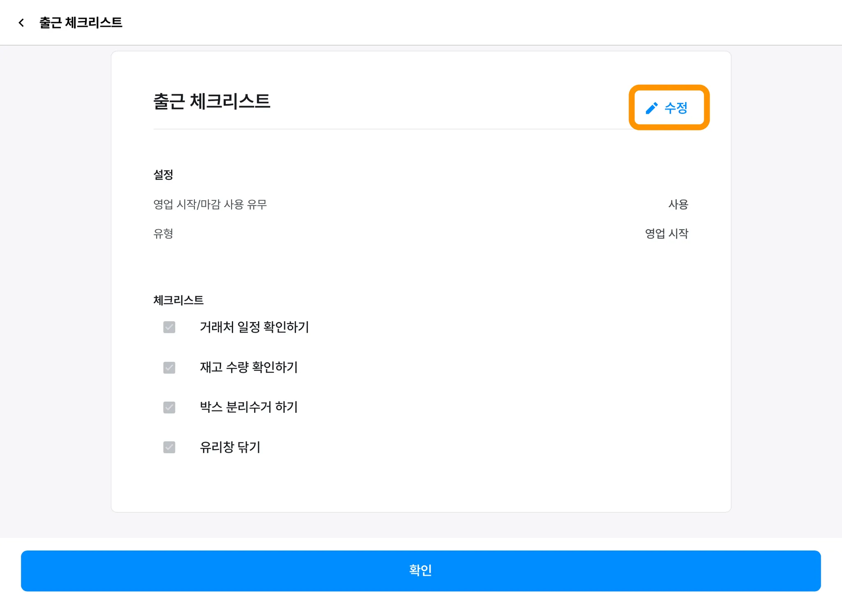Toggle checkbox for 유리창 닦기
Viewport: 842px width, 616px height.
(x=169, y=447)
